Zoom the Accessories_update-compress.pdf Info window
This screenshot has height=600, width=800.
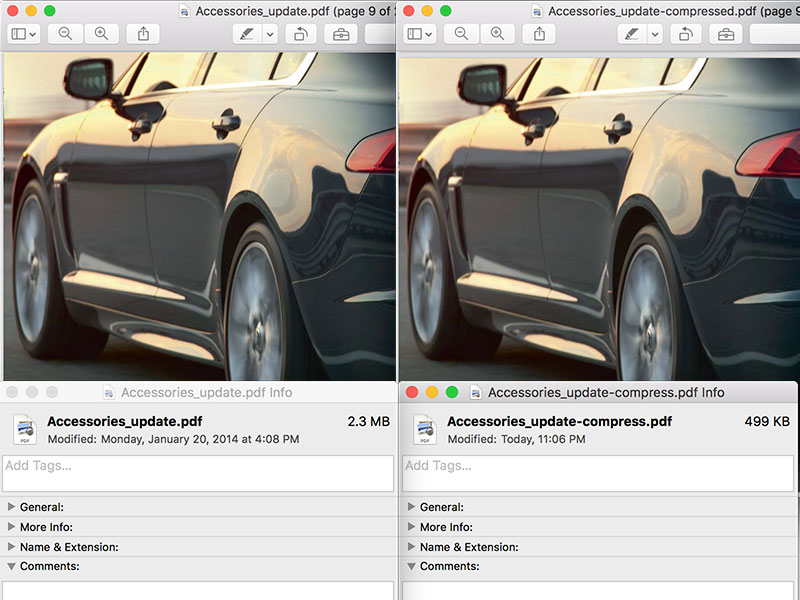pos(452,392)
